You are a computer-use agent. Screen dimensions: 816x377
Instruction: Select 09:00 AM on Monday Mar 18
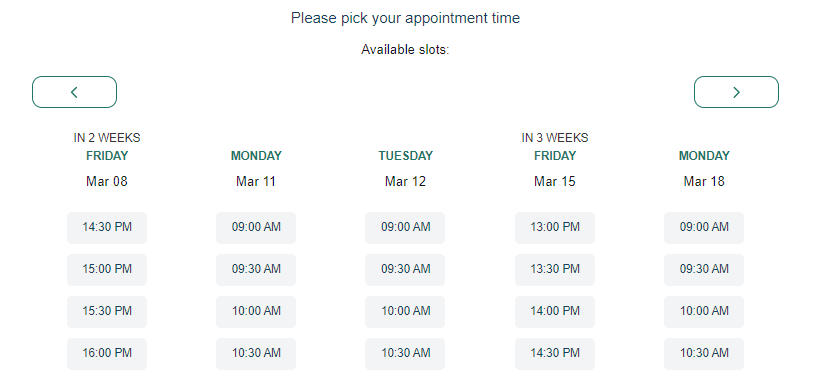[704, 228]
